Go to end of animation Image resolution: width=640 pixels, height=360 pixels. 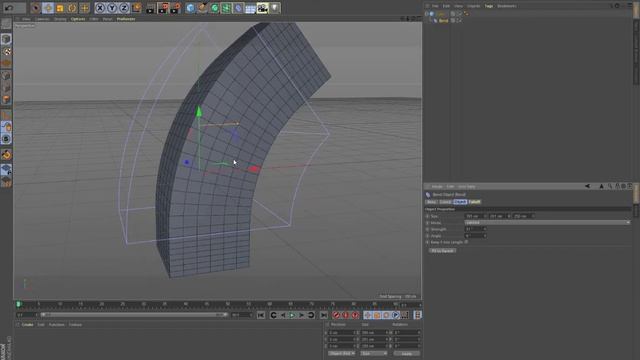(324, 315)
